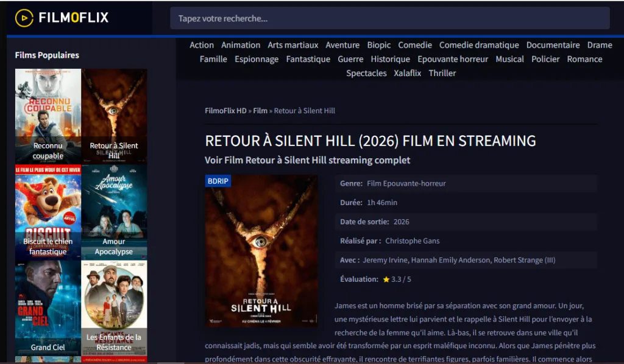Click the FilmoFlix play logo icon
Image resolution: width=624 pixels, height=364 pixels.
click(24, 18)
